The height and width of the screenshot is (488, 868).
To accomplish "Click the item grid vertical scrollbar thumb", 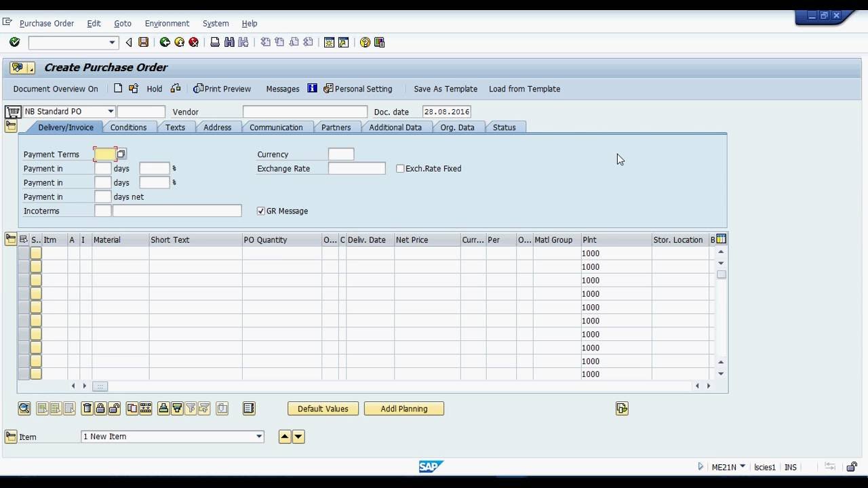I will [x=722, y=274].
